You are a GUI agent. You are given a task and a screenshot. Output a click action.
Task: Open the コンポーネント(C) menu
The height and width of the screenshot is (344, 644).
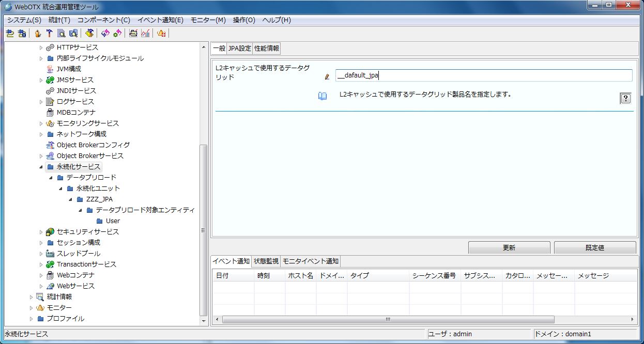[103, 20]
